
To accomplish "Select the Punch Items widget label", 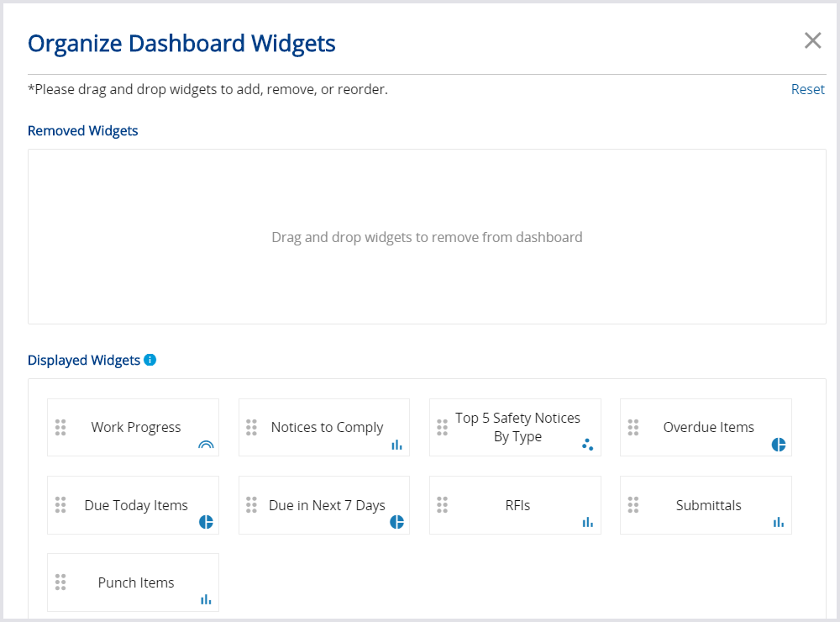I will point(136,582).
